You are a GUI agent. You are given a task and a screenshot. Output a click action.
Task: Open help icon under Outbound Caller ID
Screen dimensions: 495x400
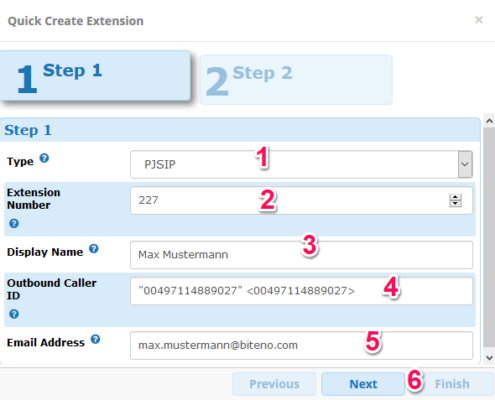click(14, 314)
